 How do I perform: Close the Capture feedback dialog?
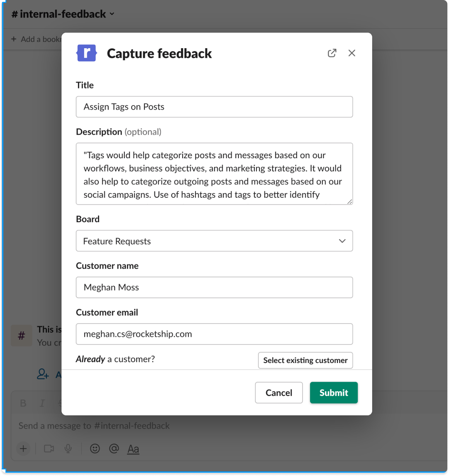[x=351, y=53]
